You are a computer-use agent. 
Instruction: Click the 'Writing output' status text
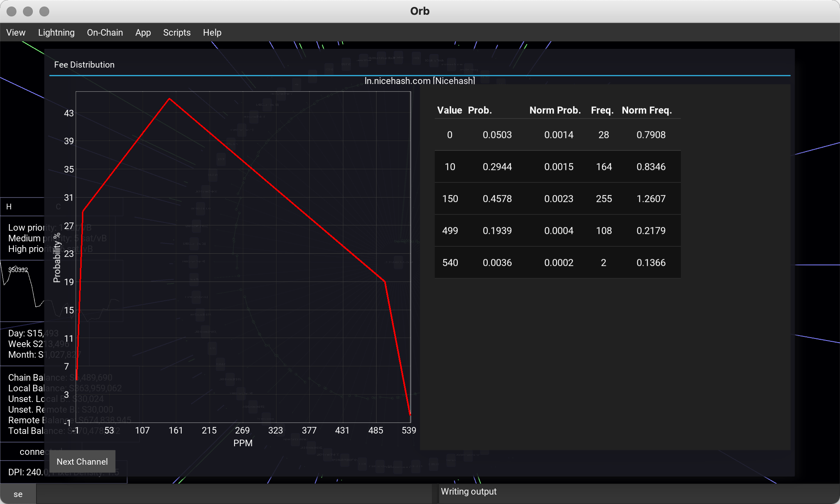click(468, 491)
